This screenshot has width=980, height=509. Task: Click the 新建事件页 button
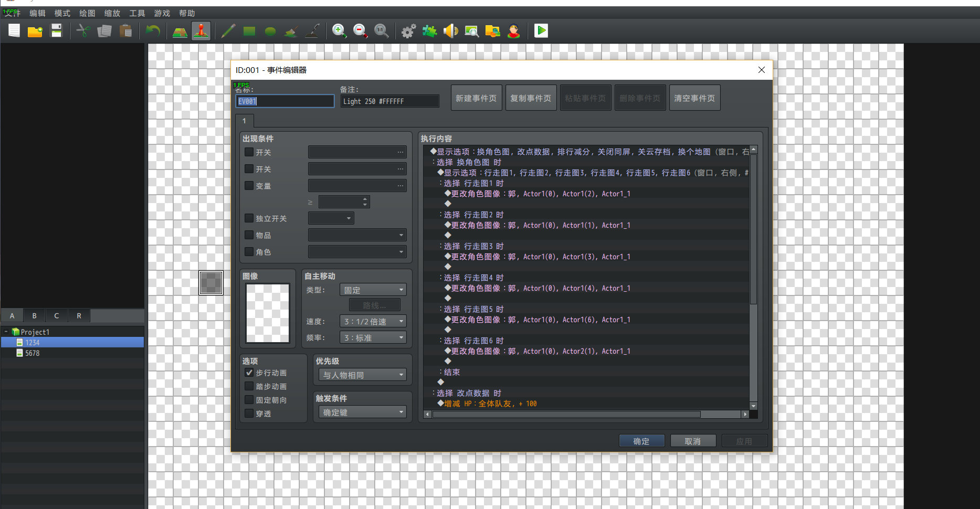[476, 98]
